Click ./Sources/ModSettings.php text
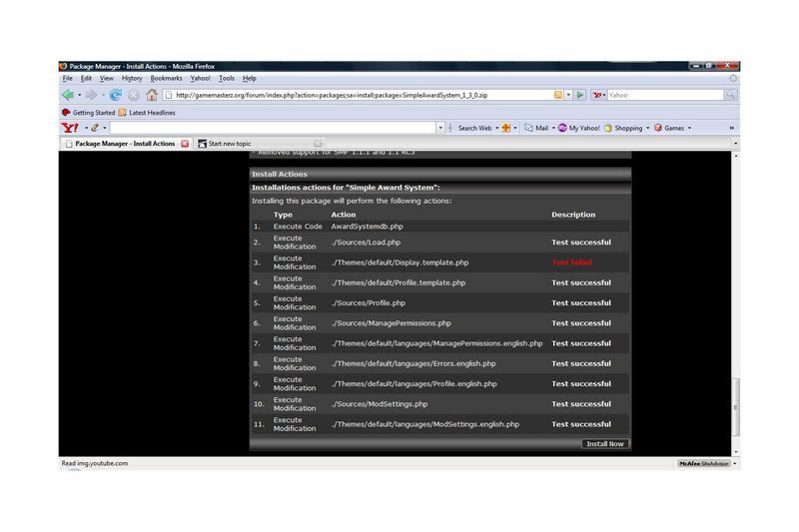The height and width of the screenshot is (532, 799). pyautogui.click(x=380, y=404)
